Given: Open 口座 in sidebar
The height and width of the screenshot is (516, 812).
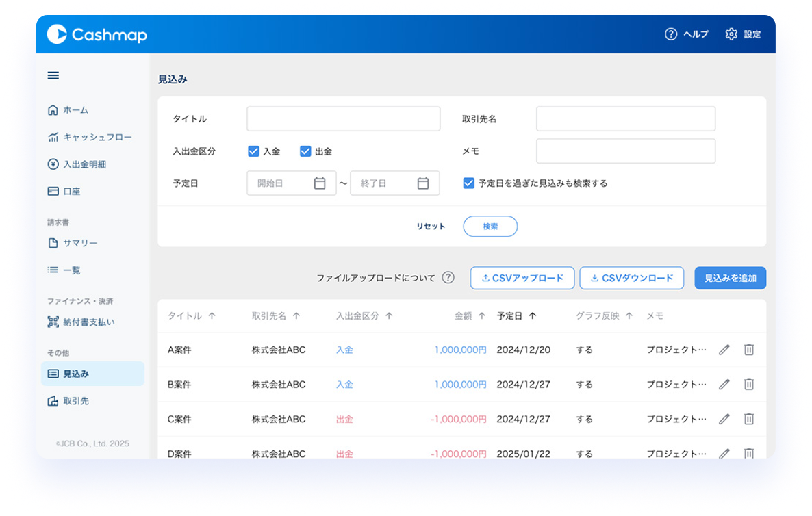Looking at the screenshot, I should 64,192.
